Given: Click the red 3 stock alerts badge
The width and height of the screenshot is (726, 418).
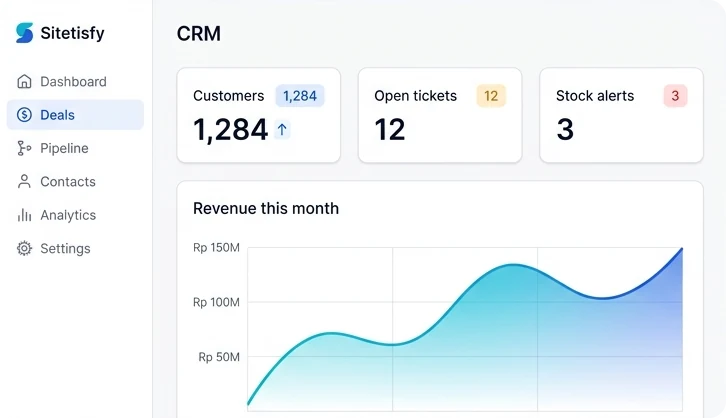Looking at the screenshot, I should [675, 96].
